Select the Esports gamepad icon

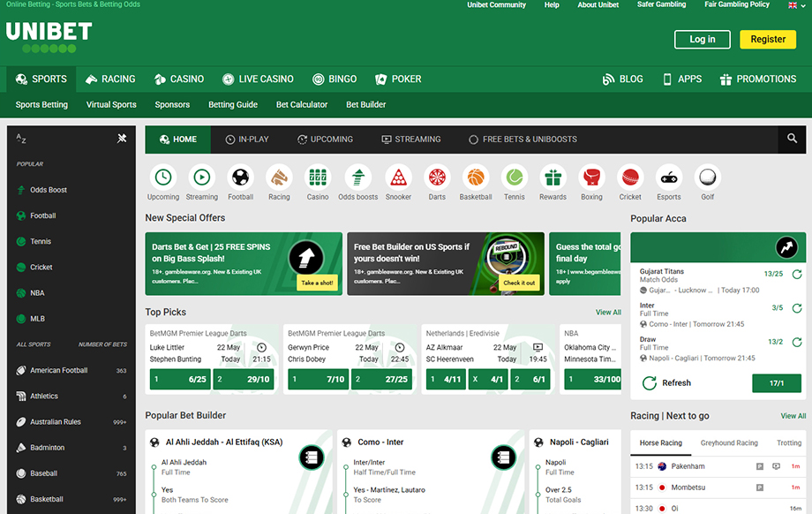669,178
